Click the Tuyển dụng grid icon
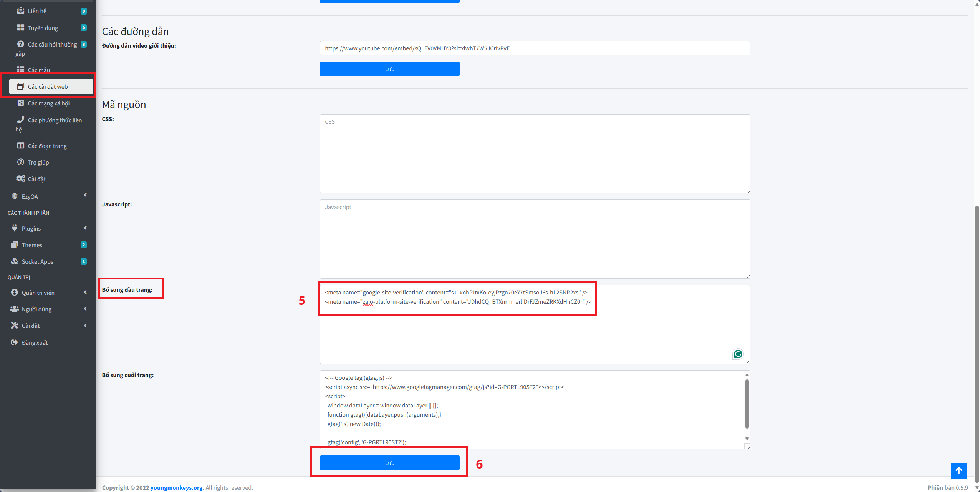This screenshot has height=492, width=980. click(21, 27)
